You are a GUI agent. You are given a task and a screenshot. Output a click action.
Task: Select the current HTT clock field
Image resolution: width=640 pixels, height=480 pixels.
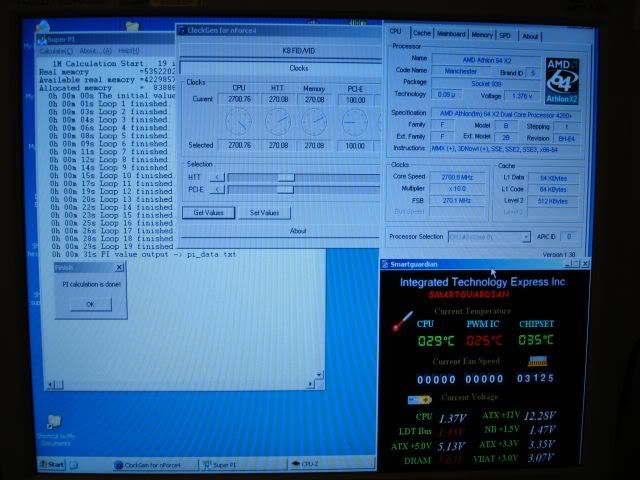click(278, 99)
